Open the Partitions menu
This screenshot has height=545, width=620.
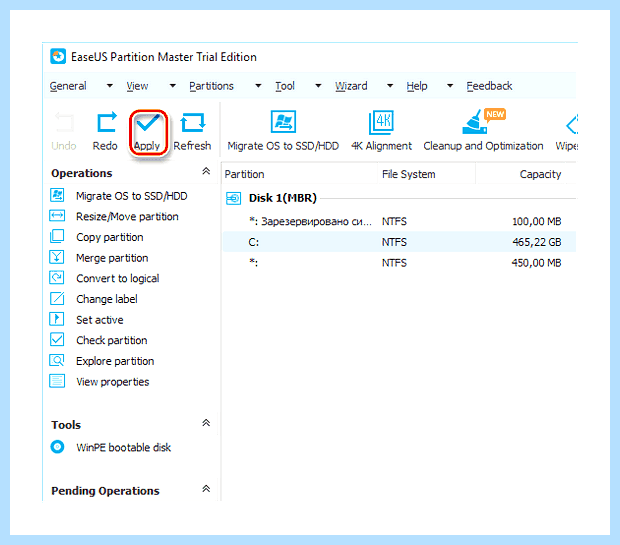(211, 86)
